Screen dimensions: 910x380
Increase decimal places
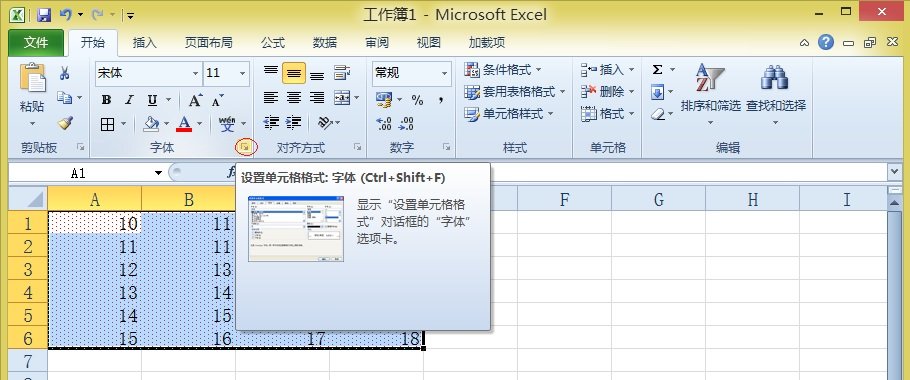click(x=384, y=123)
